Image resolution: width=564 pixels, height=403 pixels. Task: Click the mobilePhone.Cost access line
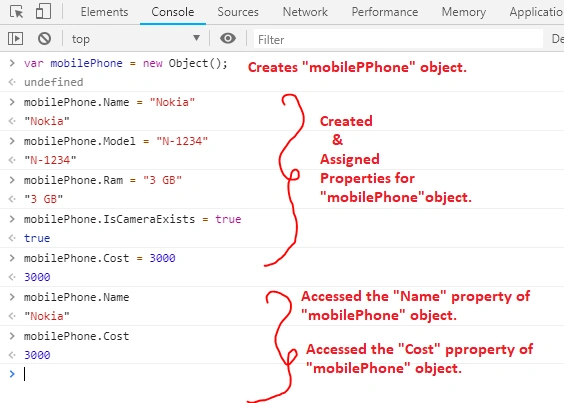pos(76,336)
